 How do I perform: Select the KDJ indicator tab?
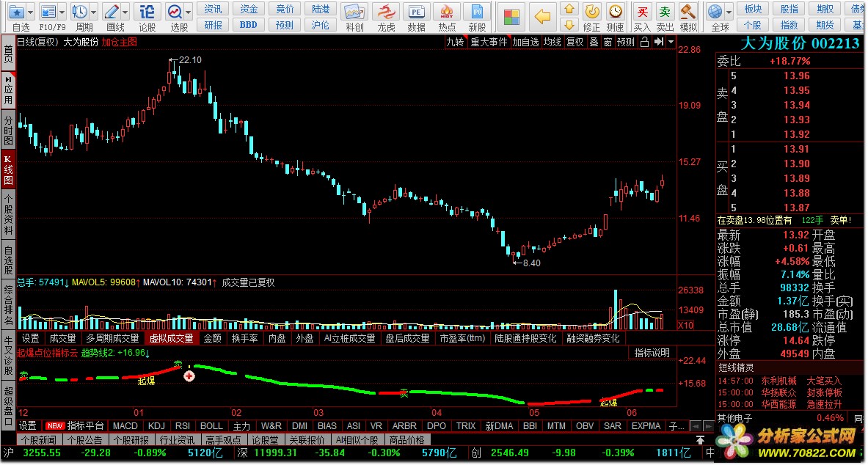[x=157, y=425]
